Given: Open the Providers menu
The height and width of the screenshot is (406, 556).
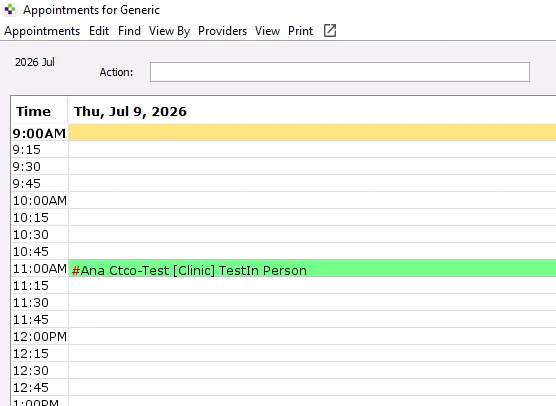Looking at the screenshot, I should (222, 31).
